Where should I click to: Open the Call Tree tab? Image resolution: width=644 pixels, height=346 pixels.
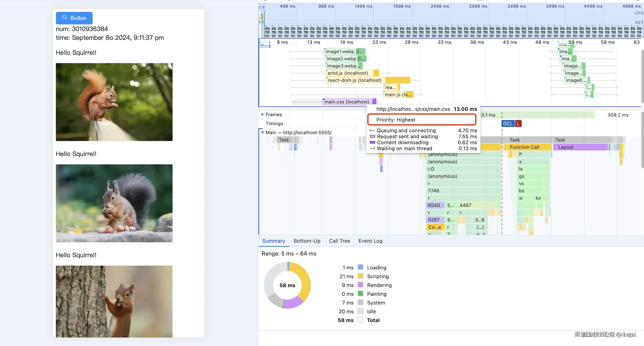tap(339, 241)
